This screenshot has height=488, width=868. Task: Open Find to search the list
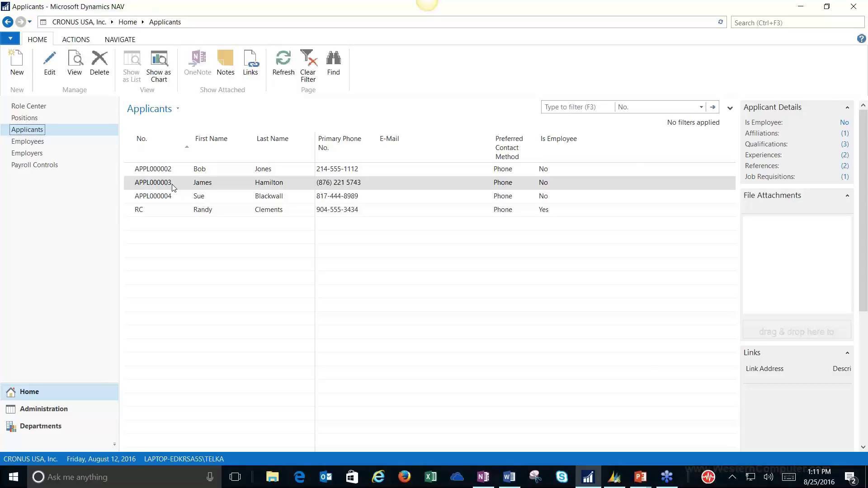pyautogui.click(x=333, y=63)
